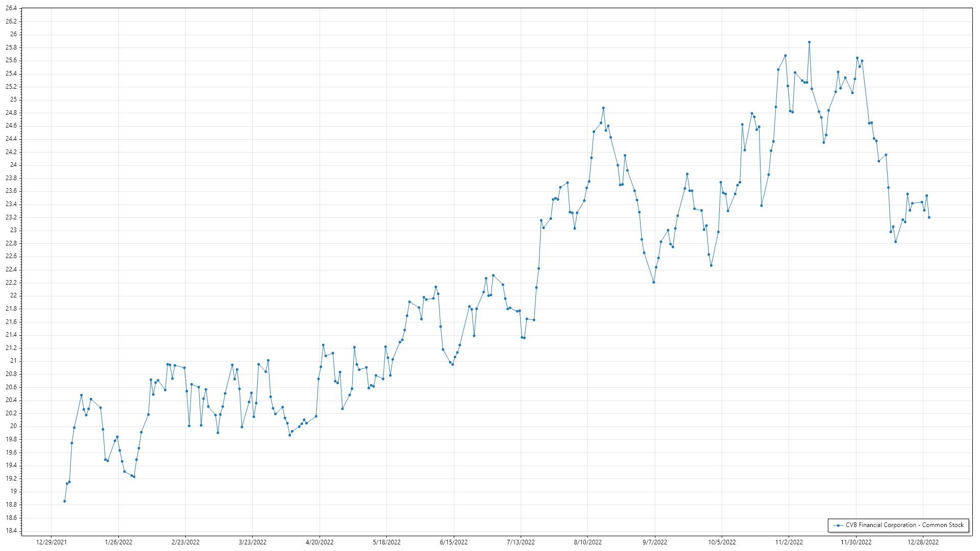The height and width of the screenshot is (551, 980).
Task: Click the 5/18/2022 x-axis date label
Action: 386,542
